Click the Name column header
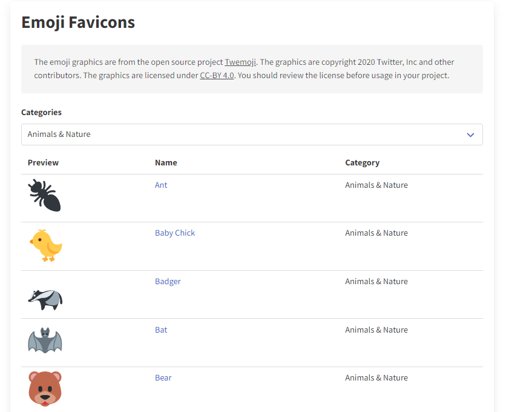Image resolution: width=532 pixels, height=412 pixels. click(166, 163)
